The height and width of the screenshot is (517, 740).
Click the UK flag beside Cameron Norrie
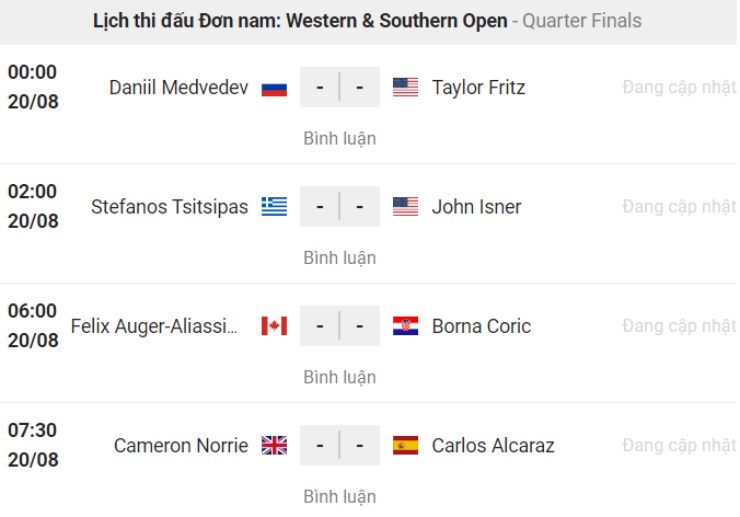(274, 445)
